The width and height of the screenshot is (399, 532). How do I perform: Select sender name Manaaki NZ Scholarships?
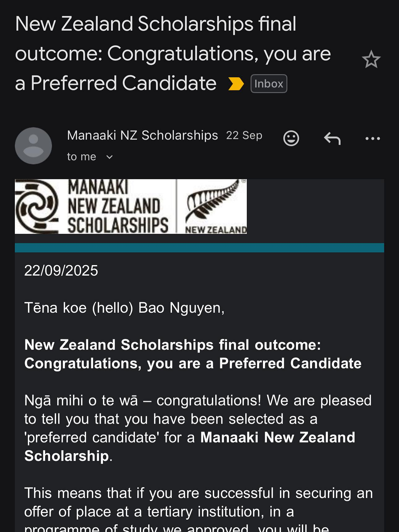point(142,135)
